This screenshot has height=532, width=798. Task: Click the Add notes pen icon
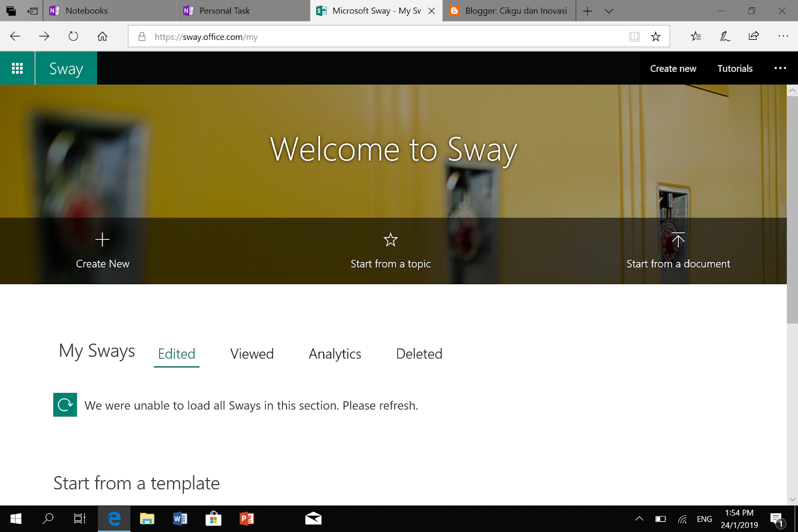coord(725,36)
